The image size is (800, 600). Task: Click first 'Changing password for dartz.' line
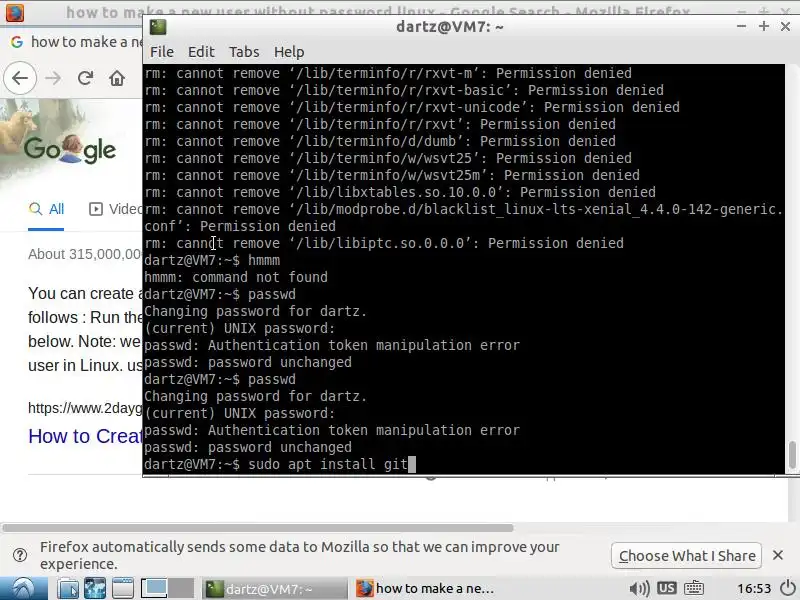coord(256,311)
